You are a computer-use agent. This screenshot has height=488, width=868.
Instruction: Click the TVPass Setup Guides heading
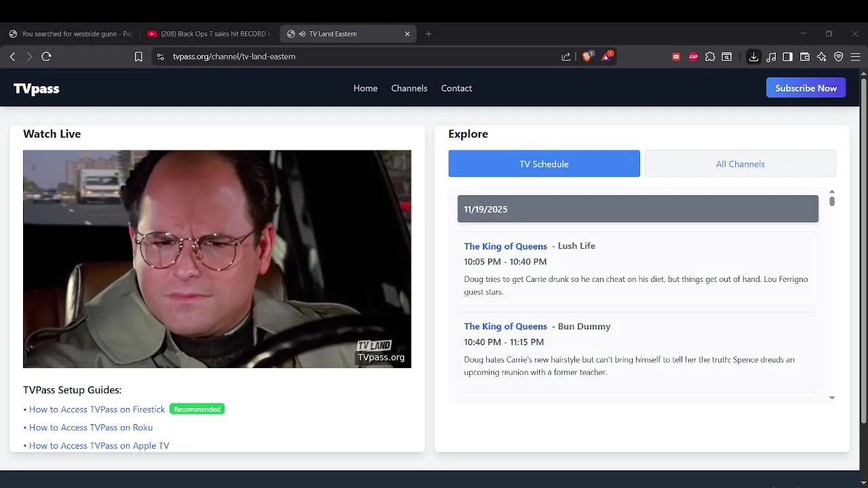tap(72, 390)
